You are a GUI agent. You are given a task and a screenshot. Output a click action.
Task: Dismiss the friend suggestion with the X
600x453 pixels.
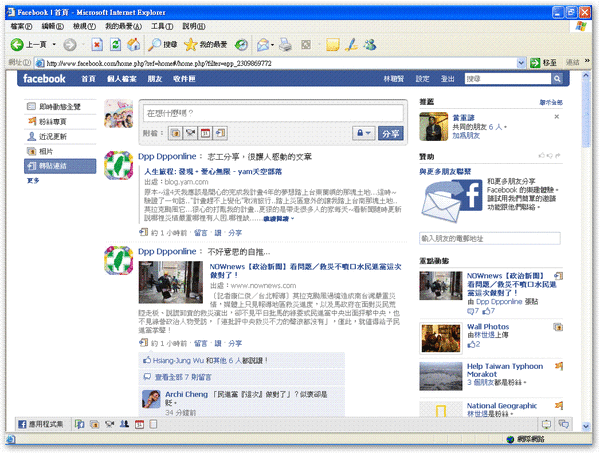(557, 117)
